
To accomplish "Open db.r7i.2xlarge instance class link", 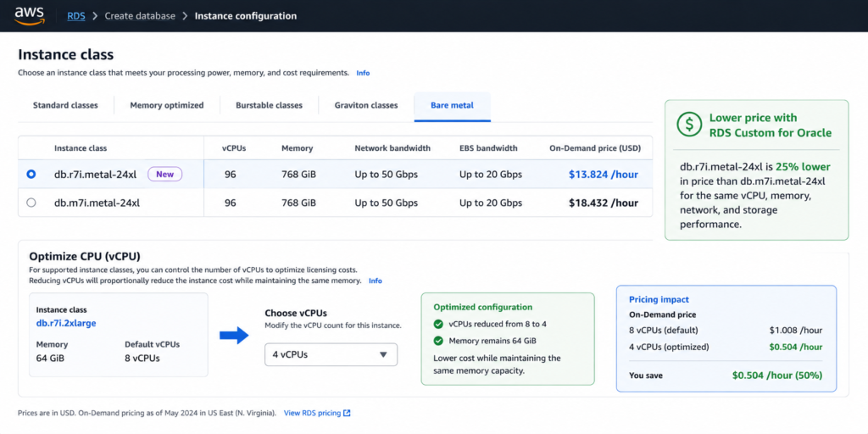I will pos(66,323).
